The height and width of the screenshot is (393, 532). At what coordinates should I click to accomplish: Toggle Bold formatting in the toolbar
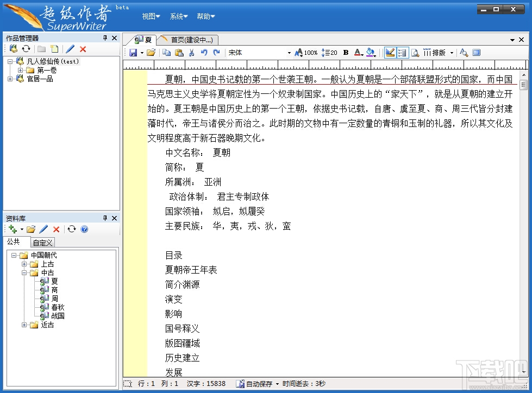point(345,52)
